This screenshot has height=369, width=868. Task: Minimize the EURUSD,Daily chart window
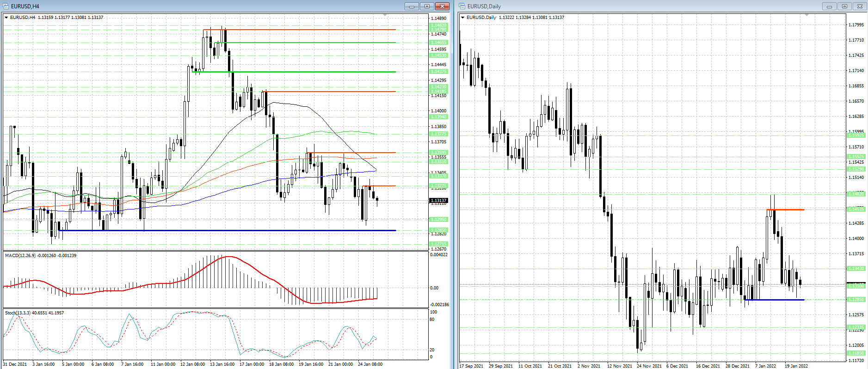[829, 6]
